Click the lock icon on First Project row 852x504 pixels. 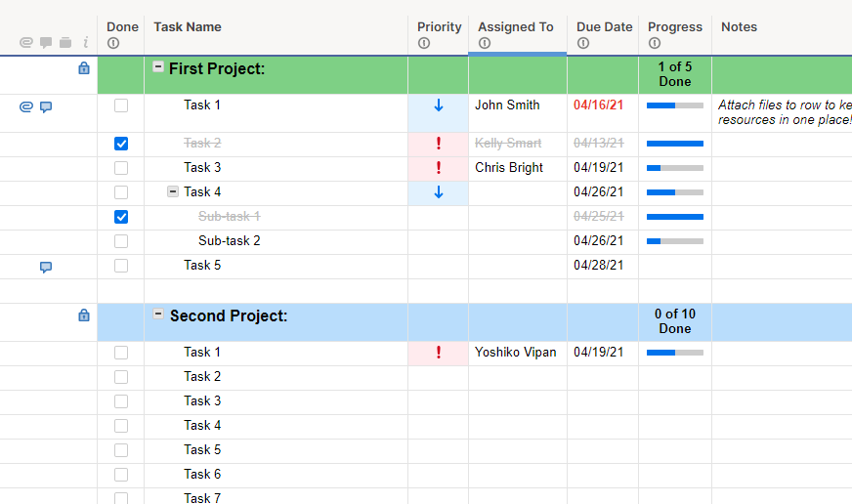84,68
